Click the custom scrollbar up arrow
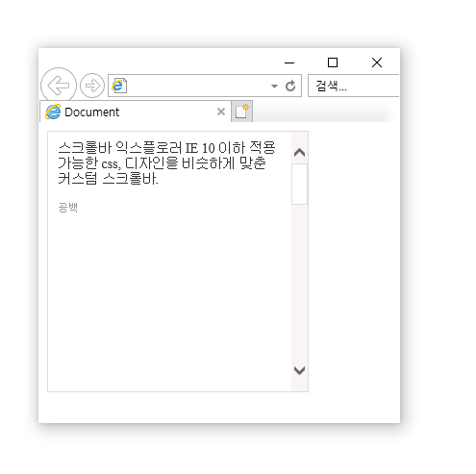 299,152
